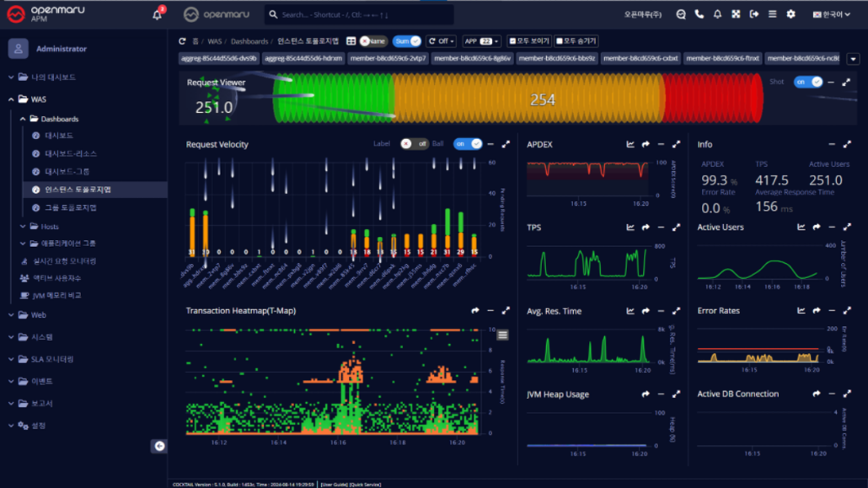Click the APDEX panel chart icon
This screenshot has width=868, height=488.
coord(630,144)
